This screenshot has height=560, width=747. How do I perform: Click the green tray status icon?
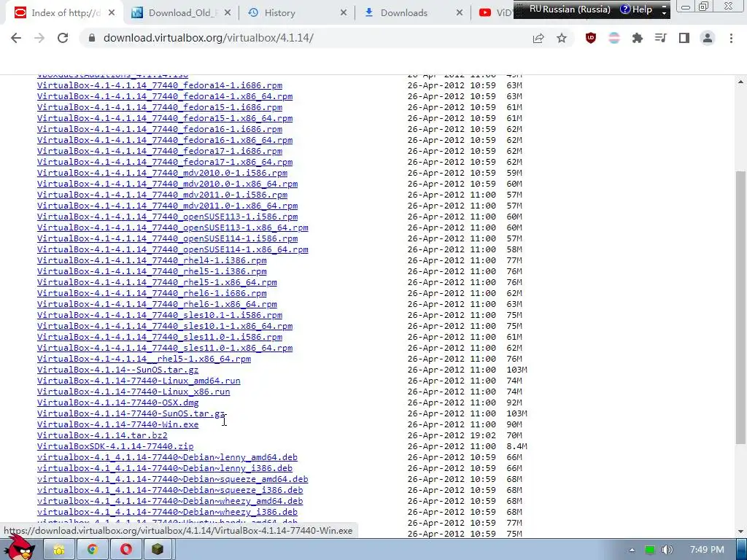coord(650,550)
